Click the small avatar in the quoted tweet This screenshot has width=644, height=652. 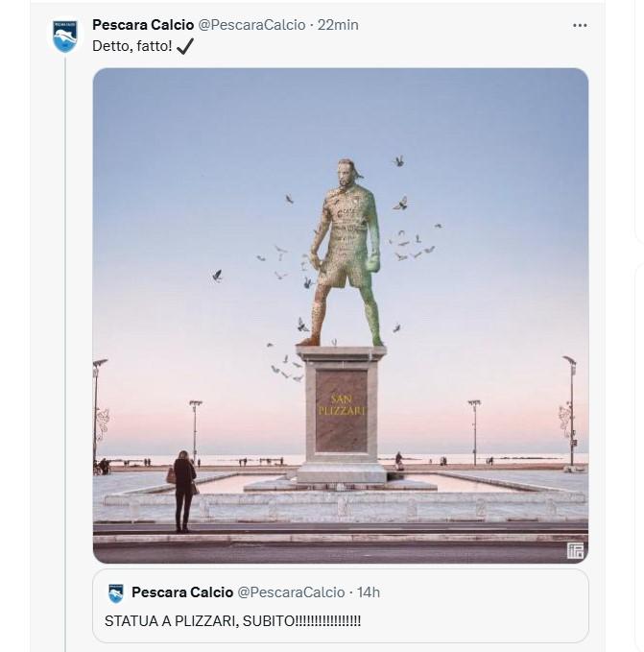coord(115,592)
